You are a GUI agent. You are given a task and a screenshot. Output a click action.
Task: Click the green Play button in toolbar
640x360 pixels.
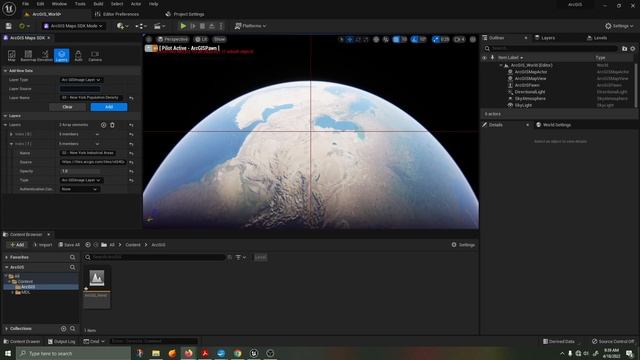click(183, 26)
